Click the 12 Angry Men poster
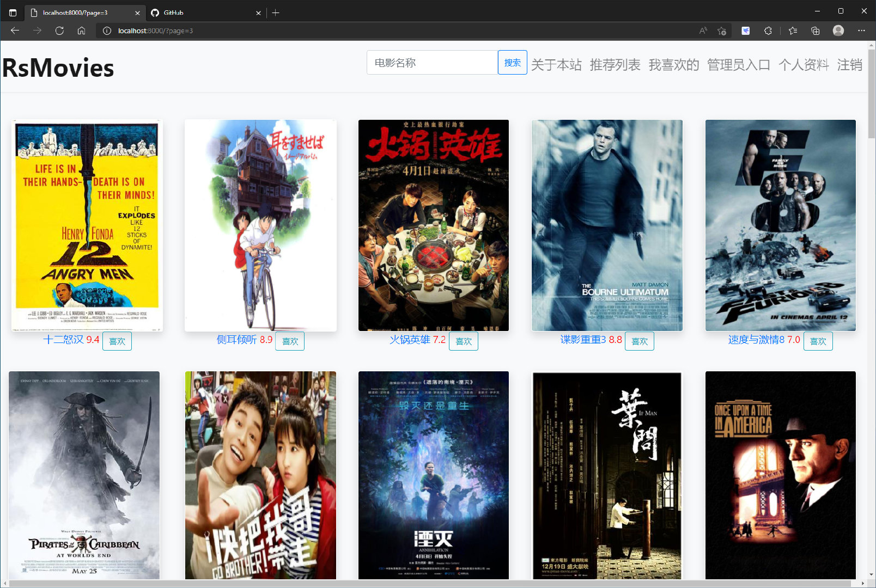Screen dimensions: 876x588 (x=87, y=225)
